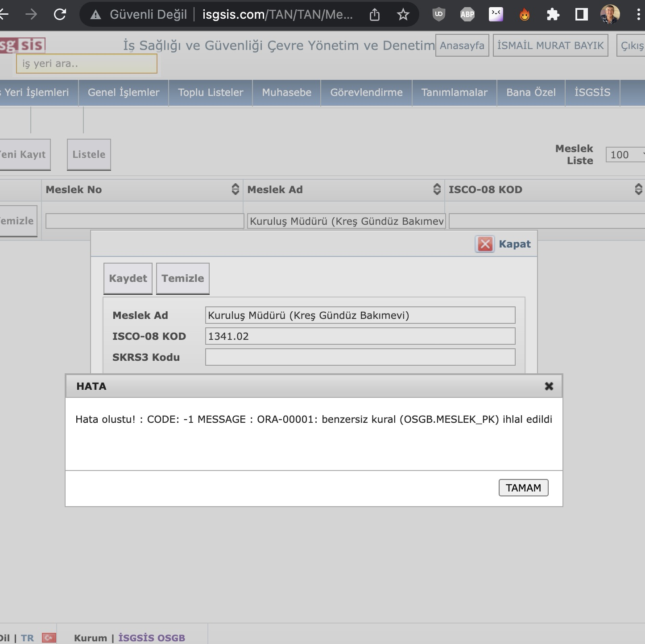The image size is (645, 644).
Task: Open the Meslek Liste count dropdown
Action: (625, 155)
